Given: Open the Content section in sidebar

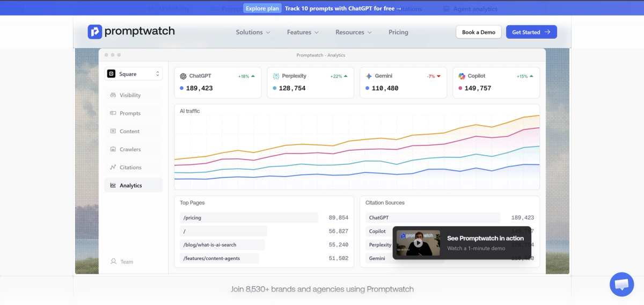Looking at the screenshot, I should pyautogui.click(x=134, y=131).
